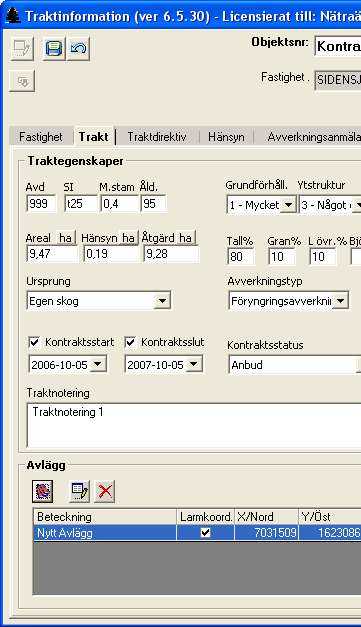This screenshot has height=627, width=361.
Task: Open the Ytstruktur dropdown
Action: tap(357, 205)
